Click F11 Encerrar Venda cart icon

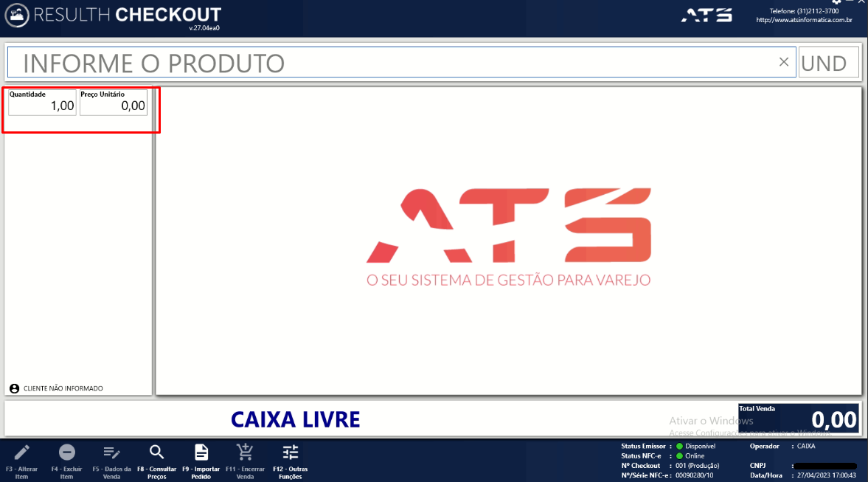click(x=245, y=452)
